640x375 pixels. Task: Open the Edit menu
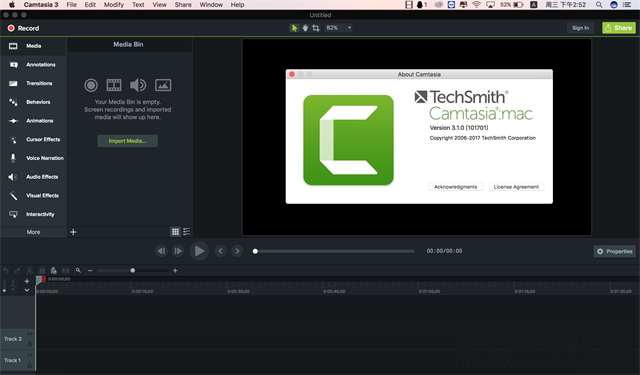90,5
